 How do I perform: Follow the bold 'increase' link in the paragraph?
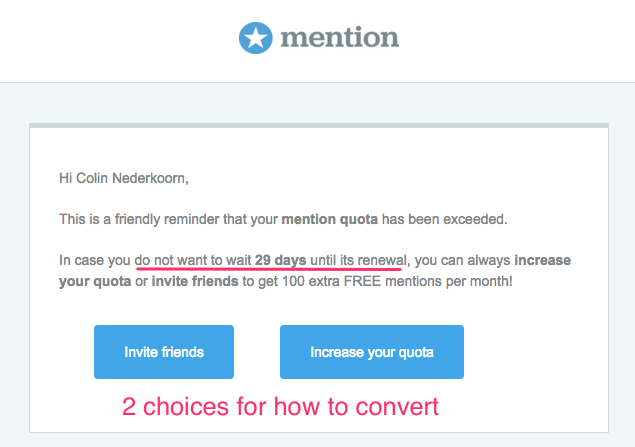click(x=543, y=260)
